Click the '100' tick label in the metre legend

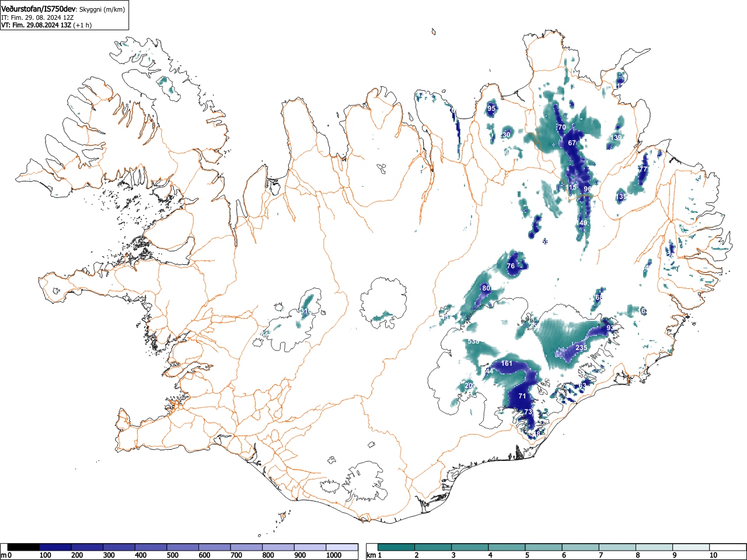coord(45,555)
